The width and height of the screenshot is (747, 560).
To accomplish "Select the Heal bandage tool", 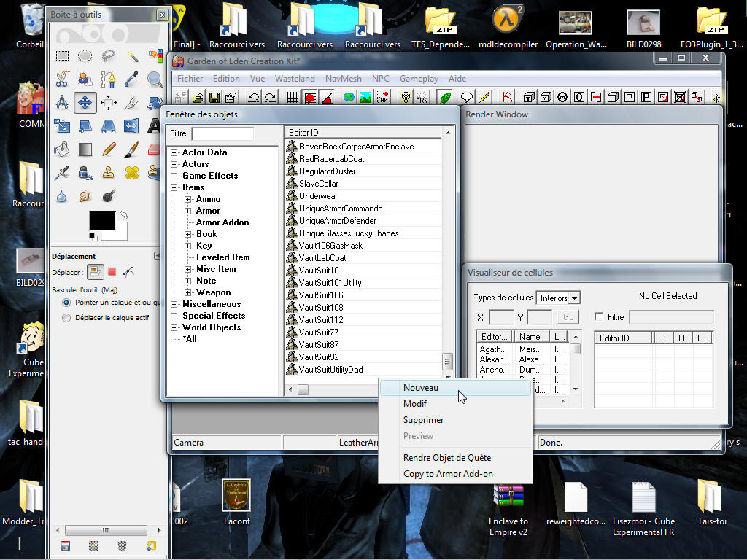I will [x=132, y=172].
